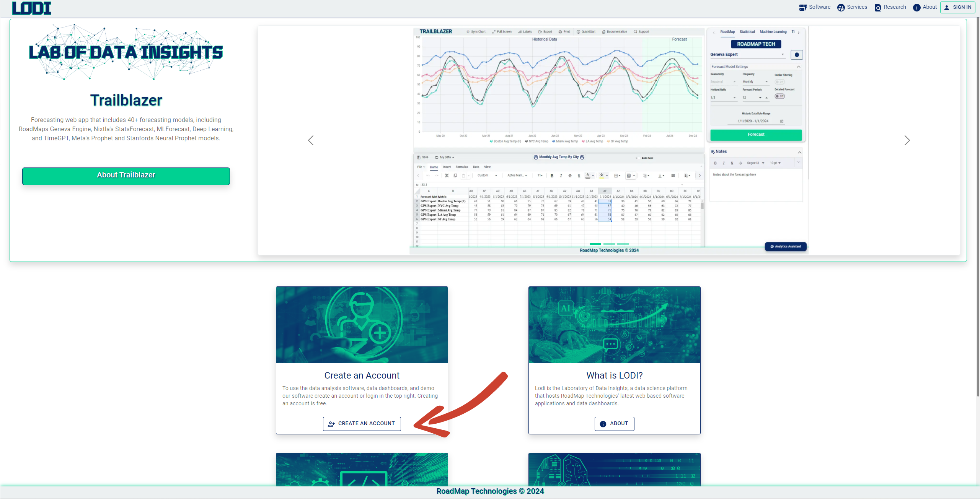The width and height of the screenshot is (980, 499).
Task: Select the second carousel slide indicator
Action: pyautogui.click(x=609, y=244)
